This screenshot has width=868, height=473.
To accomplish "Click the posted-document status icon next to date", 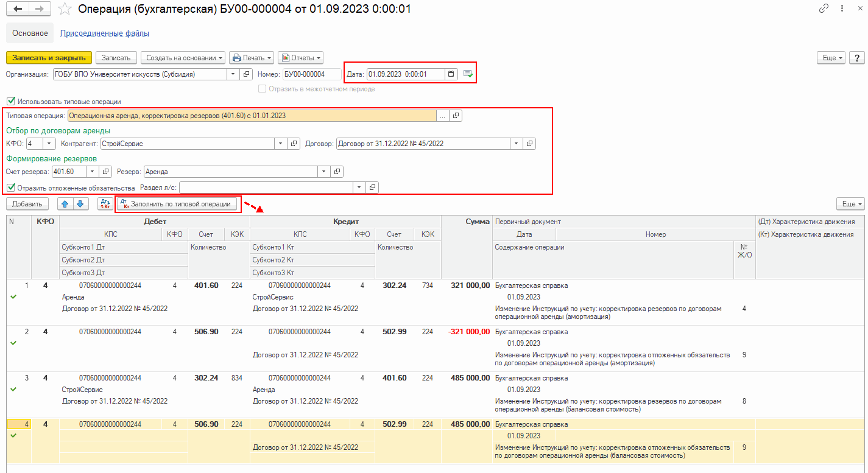I will [468, 74].
